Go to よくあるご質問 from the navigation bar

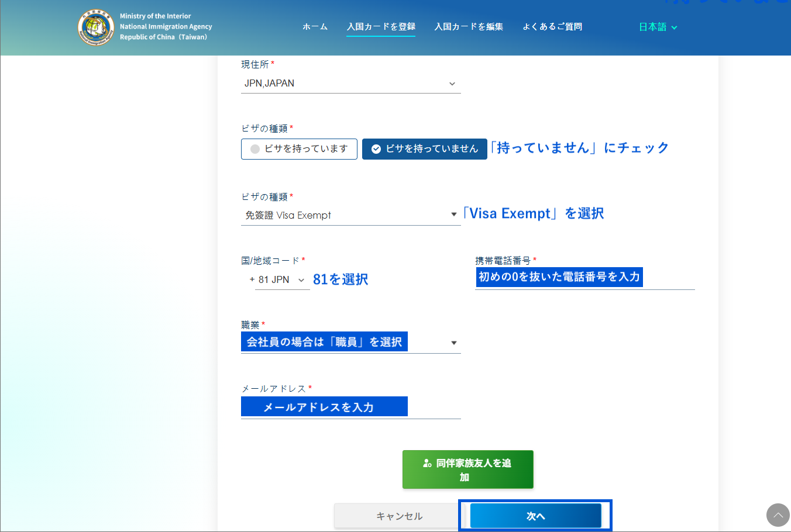(x=552, y=26)
